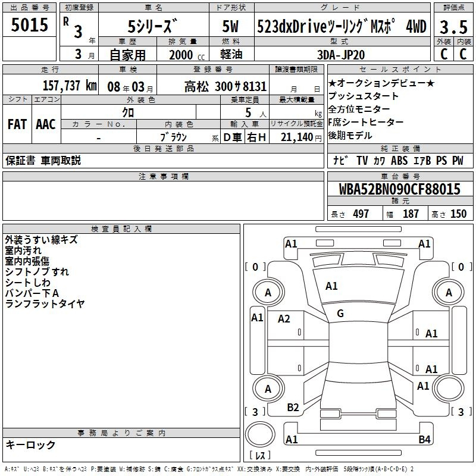The width and height of the screenshot is (476, 476).
Task: Select the inspector note シートしわ
Action: (27, 283)
